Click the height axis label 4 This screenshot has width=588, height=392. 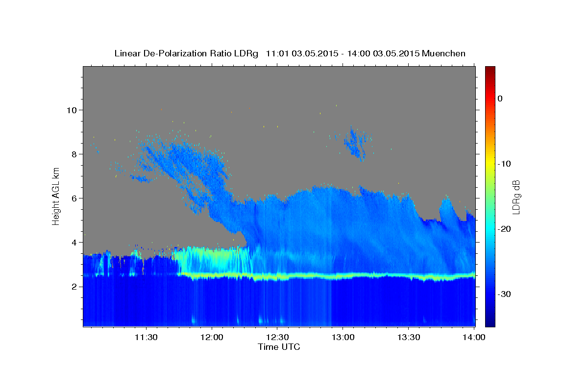[75, 242]
